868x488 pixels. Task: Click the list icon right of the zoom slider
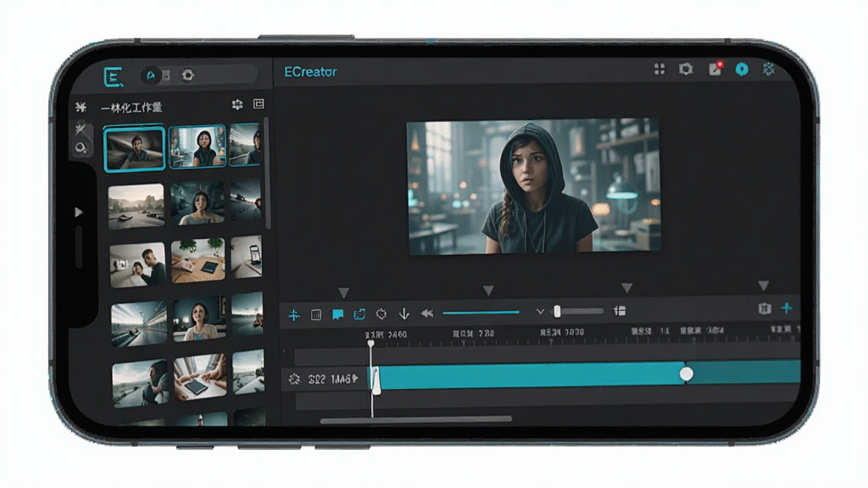tap(620, 311)
